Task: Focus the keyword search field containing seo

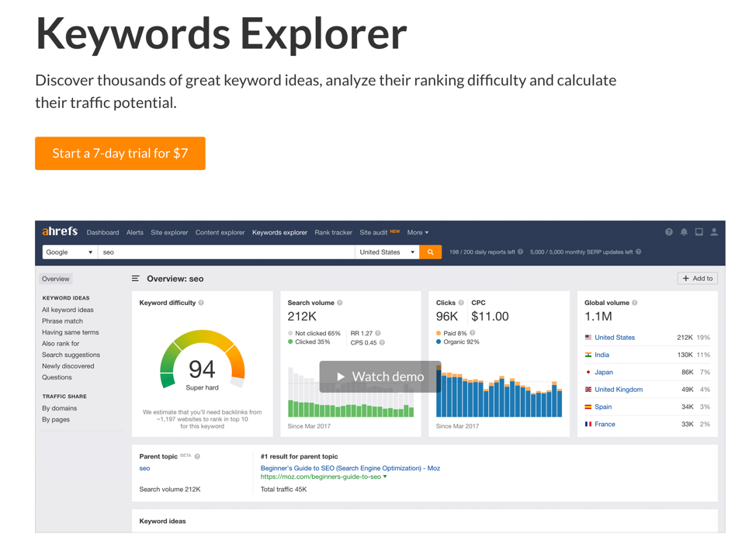Action: (x=226, y=252)
